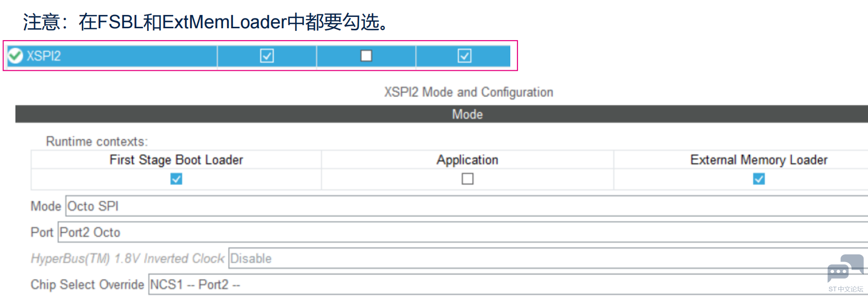This screenshot has height=297, width=868.
Task: Enable the unchecked middle checkbox in XSPI2 row
Action: 366,55
